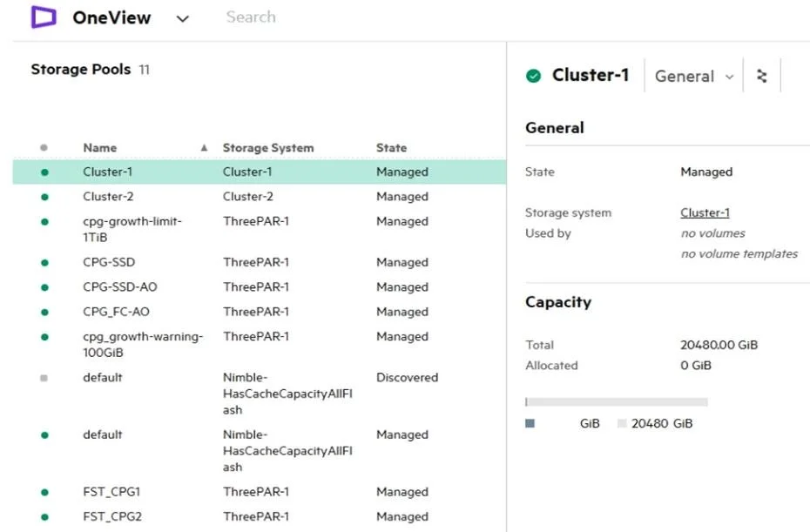Click status icon of Discovered default pool

click(x=44, y=378)
